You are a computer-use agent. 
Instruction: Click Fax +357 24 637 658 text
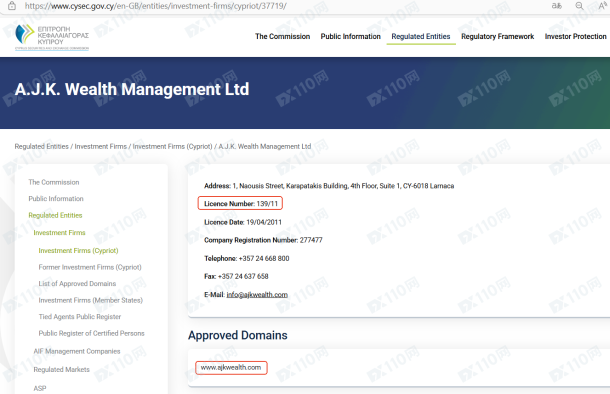click(236, 276)
